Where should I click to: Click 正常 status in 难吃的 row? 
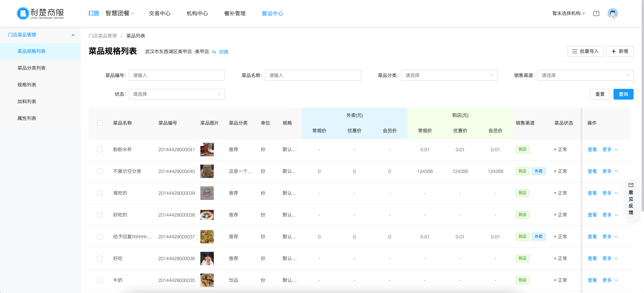click(561, 193)
